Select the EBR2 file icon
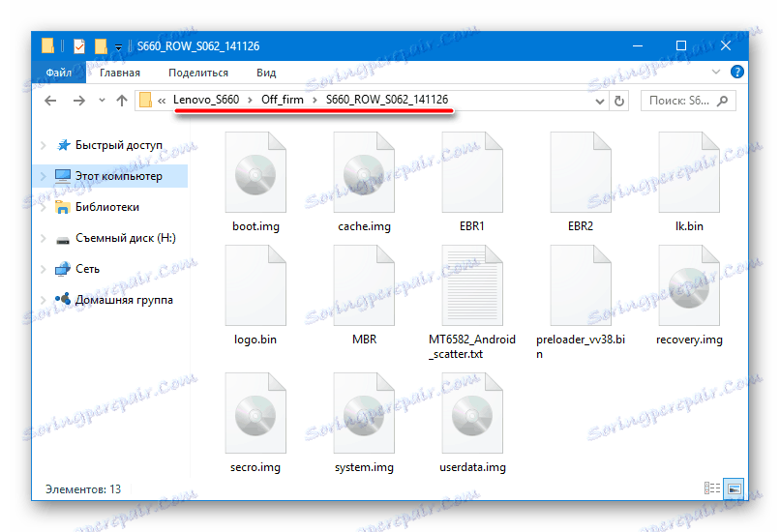 (581, 172)
